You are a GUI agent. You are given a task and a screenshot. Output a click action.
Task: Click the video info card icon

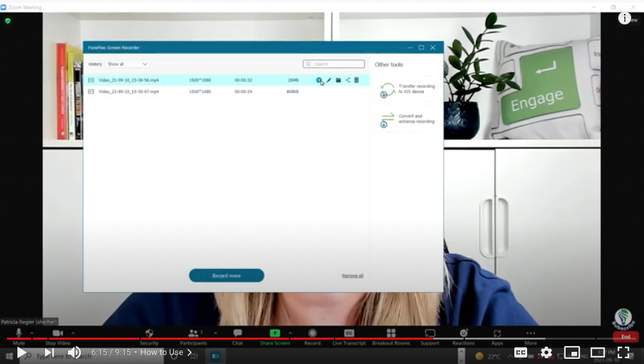[625, 18]
